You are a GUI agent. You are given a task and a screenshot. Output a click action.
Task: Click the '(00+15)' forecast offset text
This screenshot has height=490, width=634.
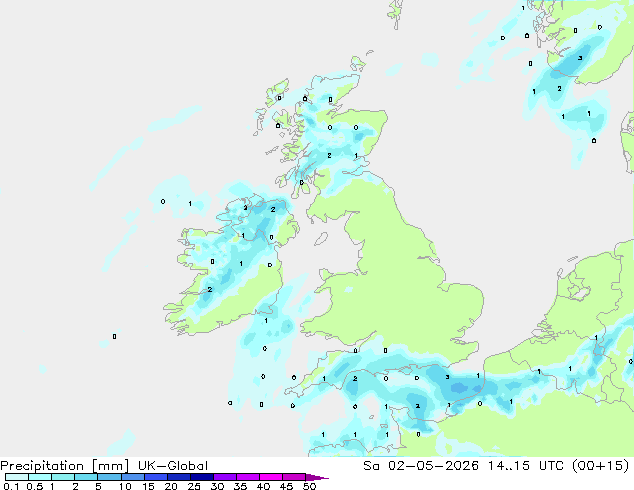click(x=601, y=466)
